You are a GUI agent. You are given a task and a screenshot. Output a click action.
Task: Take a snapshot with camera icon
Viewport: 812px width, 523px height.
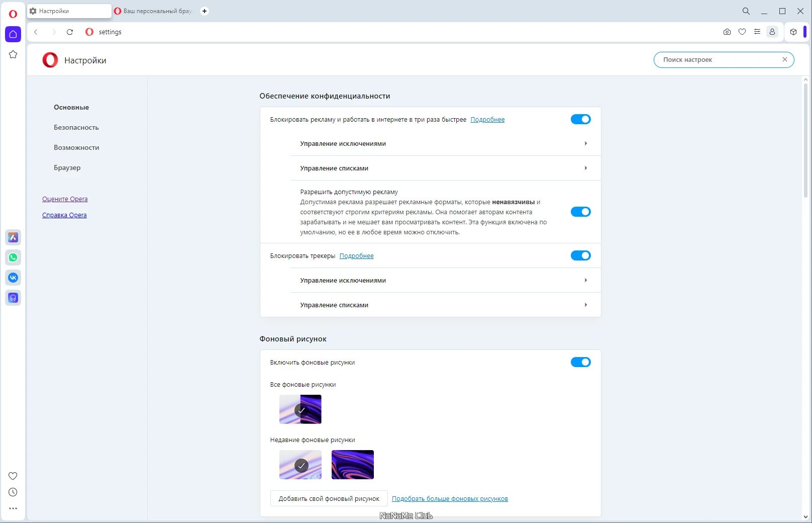(x=727, y=32)
